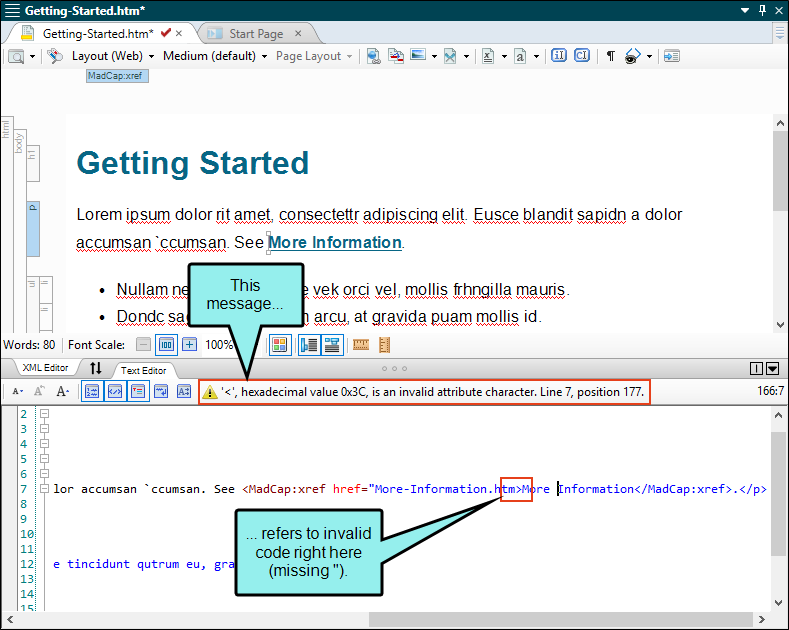Open the Medium (default) dropdown
The image size is (789, 630).
point(214,56)
